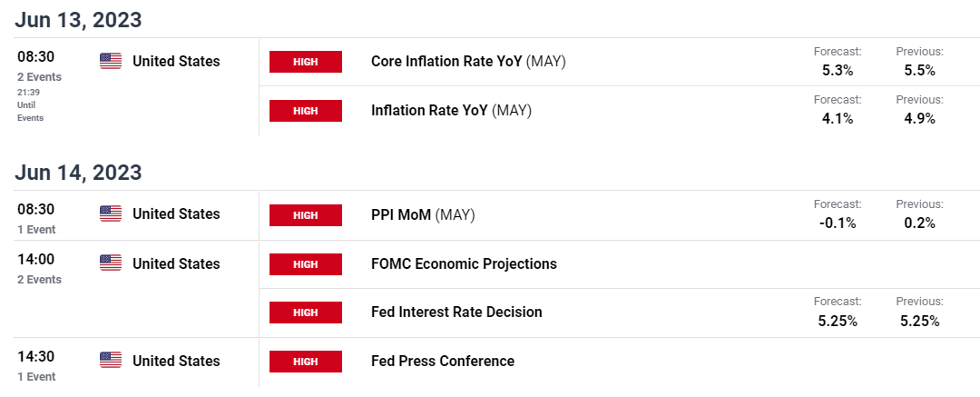Open the PPI MoM (MAY) event details
The width and height of the screenshot is (980, 397).
(423, 214)
